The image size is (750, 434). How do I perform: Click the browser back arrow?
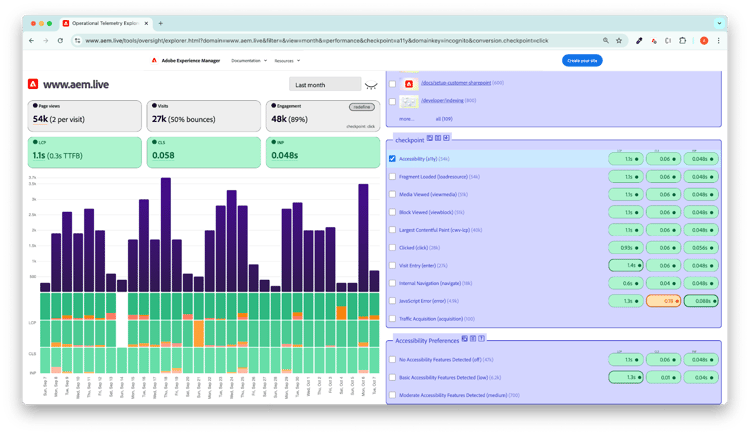(31, 41)
